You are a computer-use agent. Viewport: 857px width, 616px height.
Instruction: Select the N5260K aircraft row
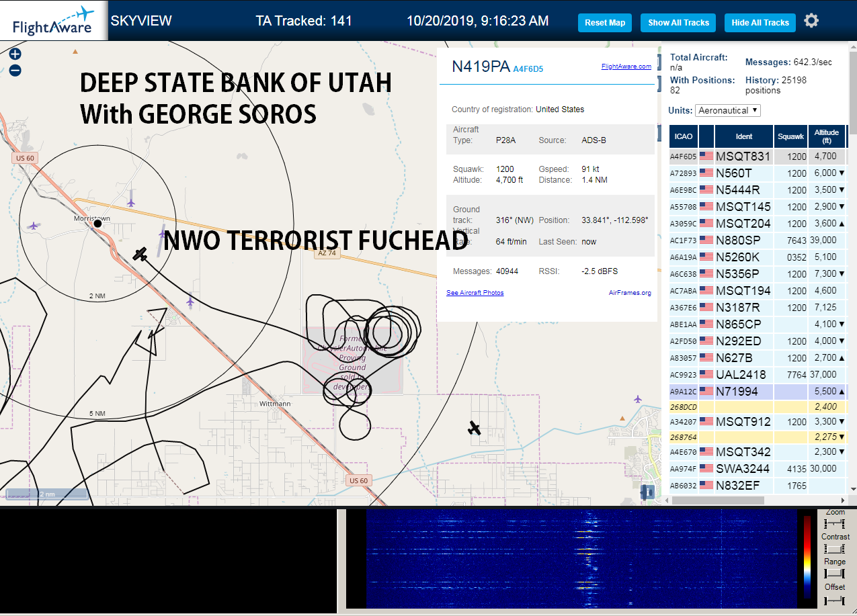(x=758, y=257)
